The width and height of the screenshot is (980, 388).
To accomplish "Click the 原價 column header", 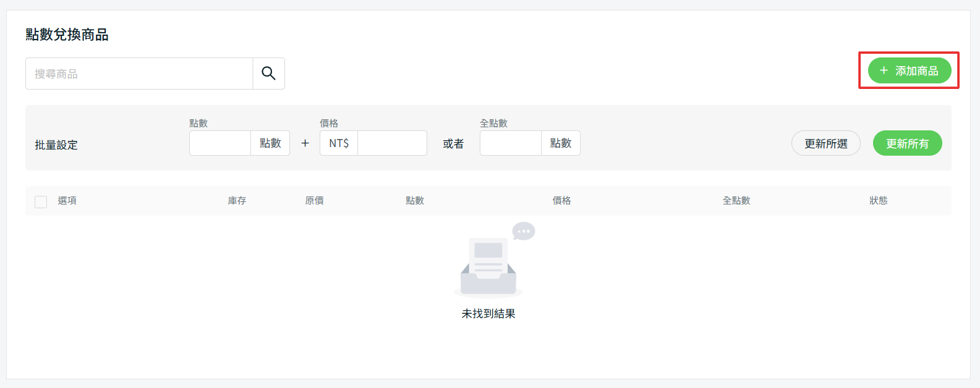I will click(x=314, y=201).
